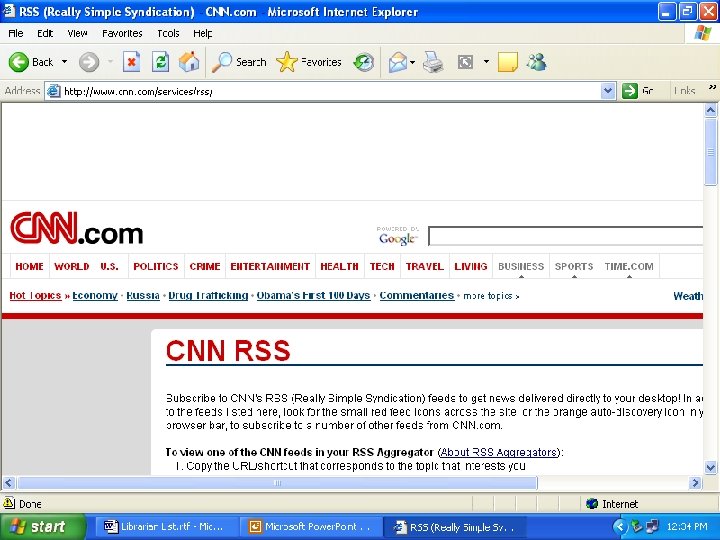The height and width of the screenshot is (540, 720).
Task: Expand hidden tray icons chevron
Action: point(620,526)
